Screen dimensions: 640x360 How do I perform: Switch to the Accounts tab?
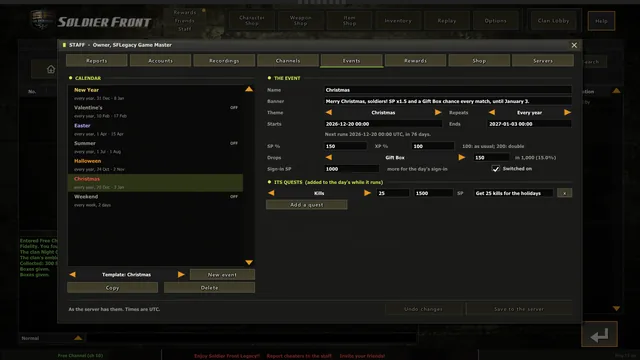tap(160, 60)
